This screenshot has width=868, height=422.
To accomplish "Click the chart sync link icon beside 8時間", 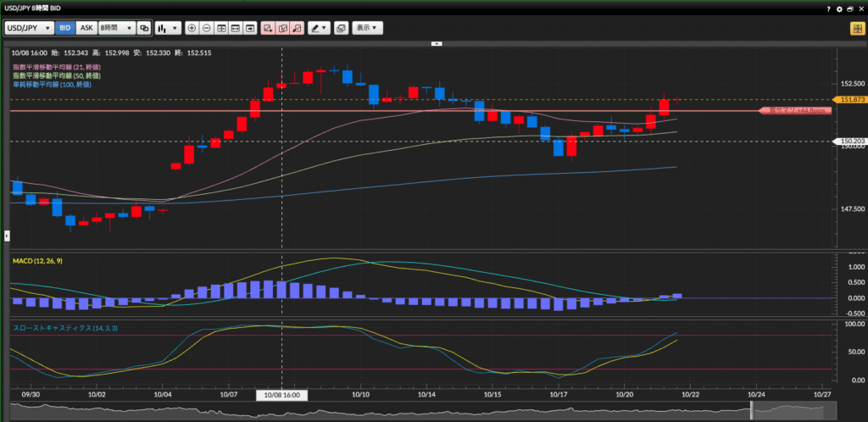I will [x=143, y=28].
